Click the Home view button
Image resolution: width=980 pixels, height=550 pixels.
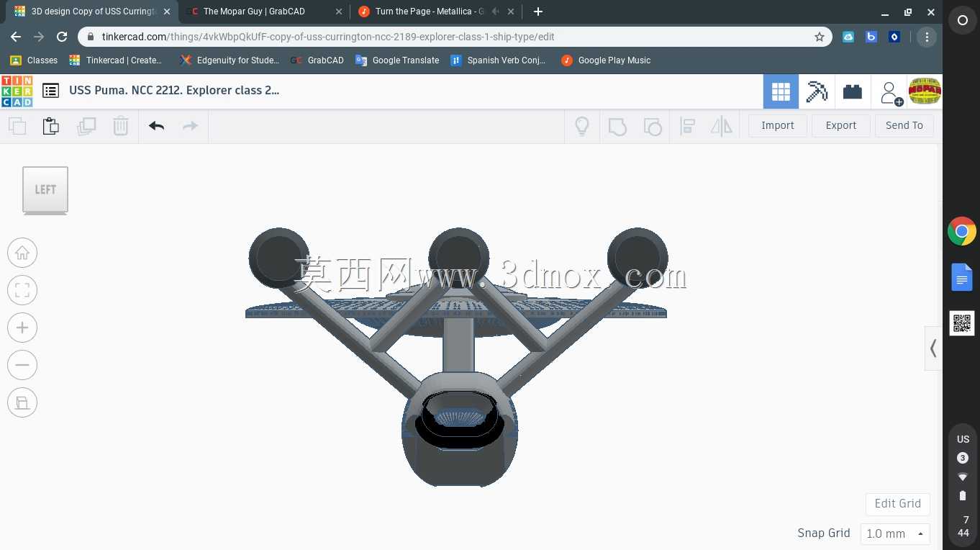(22, 253)
